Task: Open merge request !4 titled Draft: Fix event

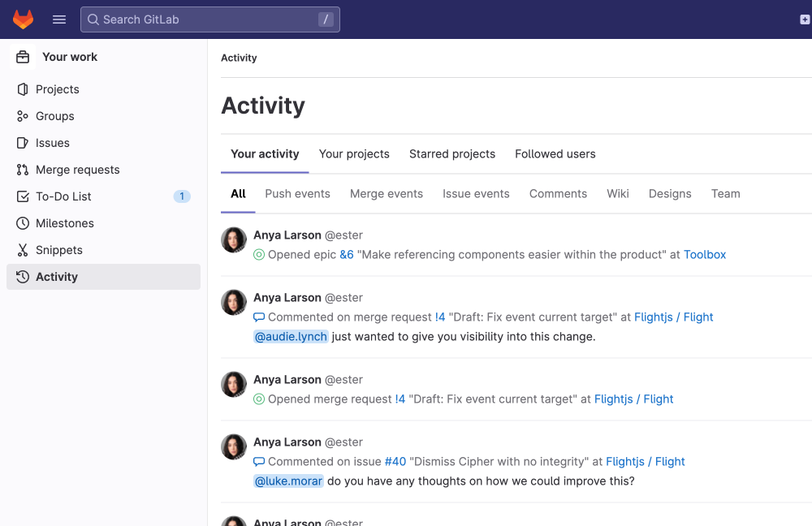Action: (x=440, y=317)
